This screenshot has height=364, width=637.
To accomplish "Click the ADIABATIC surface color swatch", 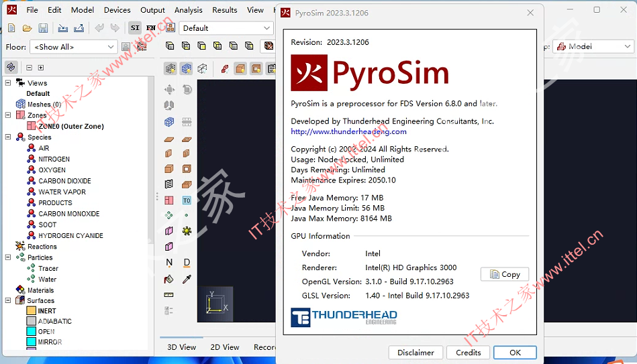I will click(32, 321).
